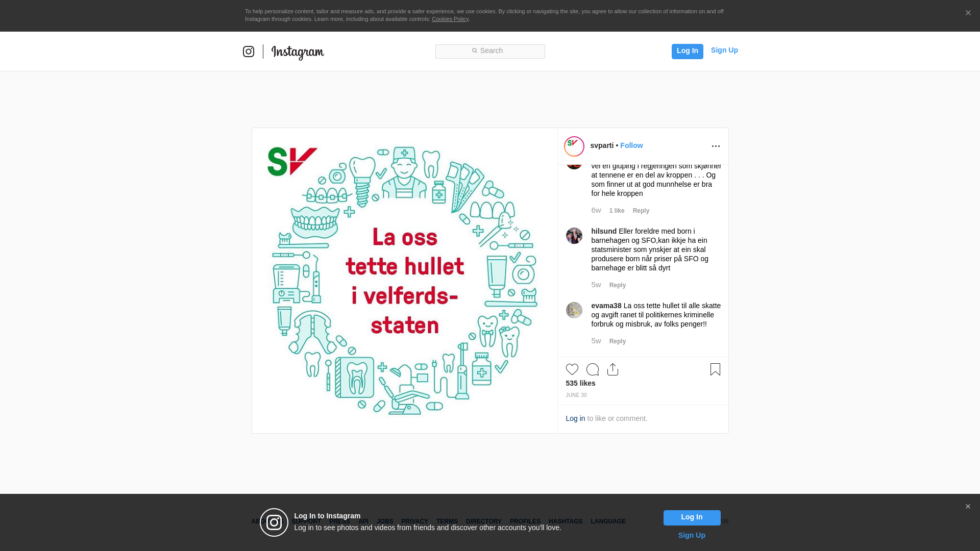Screen dimensions: 980x551
Task: Save the post with bookmark icon
Action: click(715, 369)
